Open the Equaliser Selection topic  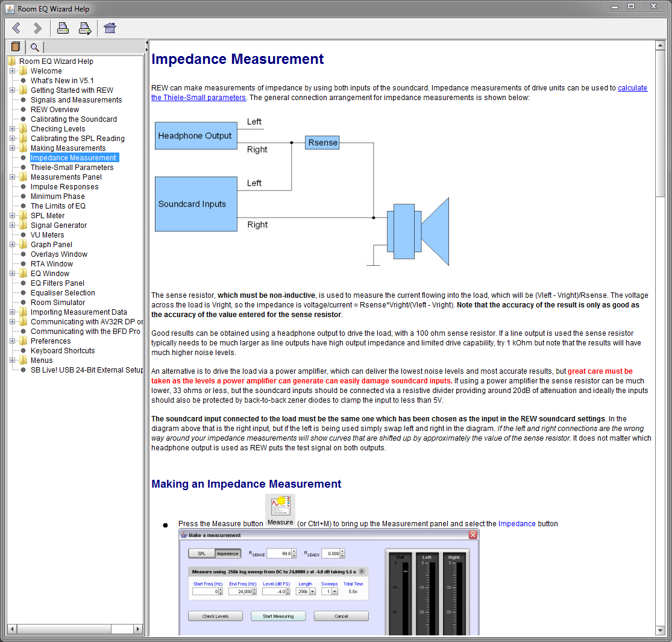coord(63,293)
